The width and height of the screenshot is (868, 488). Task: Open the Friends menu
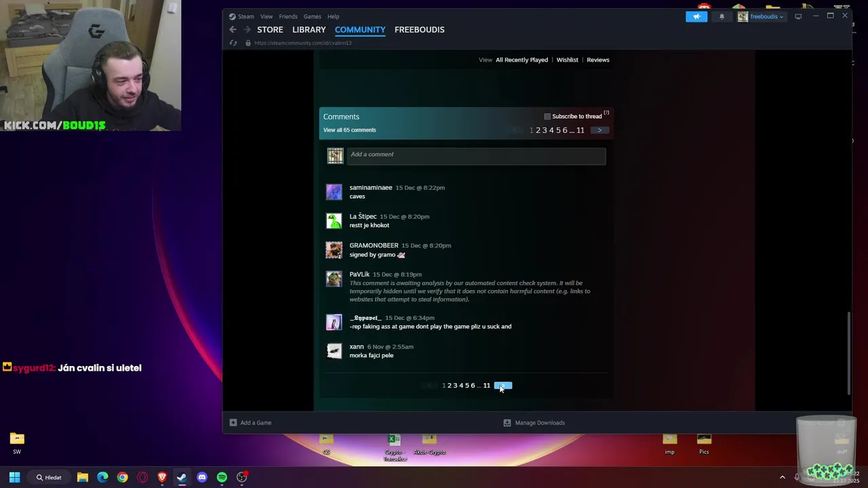[x=288, y=16]
